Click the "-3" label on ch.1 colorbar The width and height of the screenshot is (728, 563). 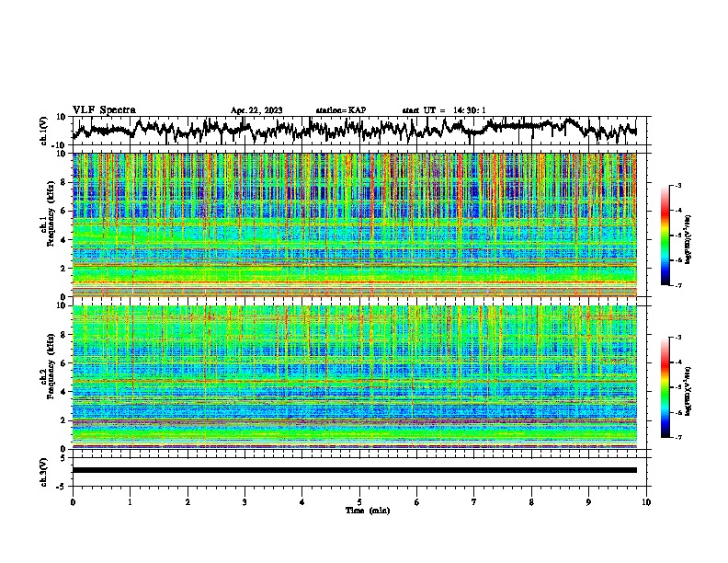[x=677, y=185]
